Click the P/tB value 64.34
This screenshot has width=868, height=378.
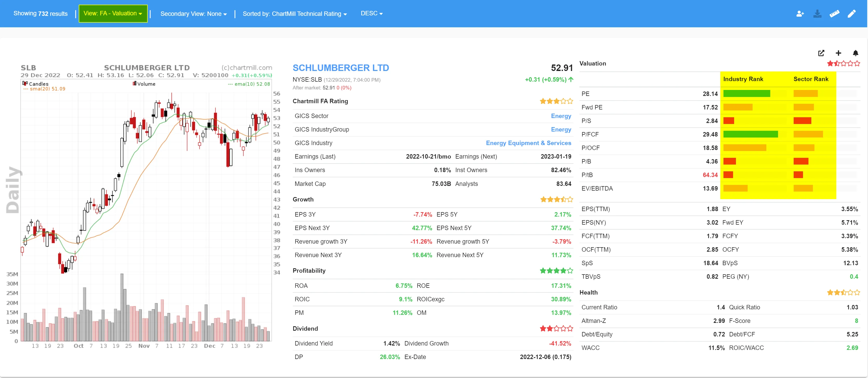(x=710, y=175)
